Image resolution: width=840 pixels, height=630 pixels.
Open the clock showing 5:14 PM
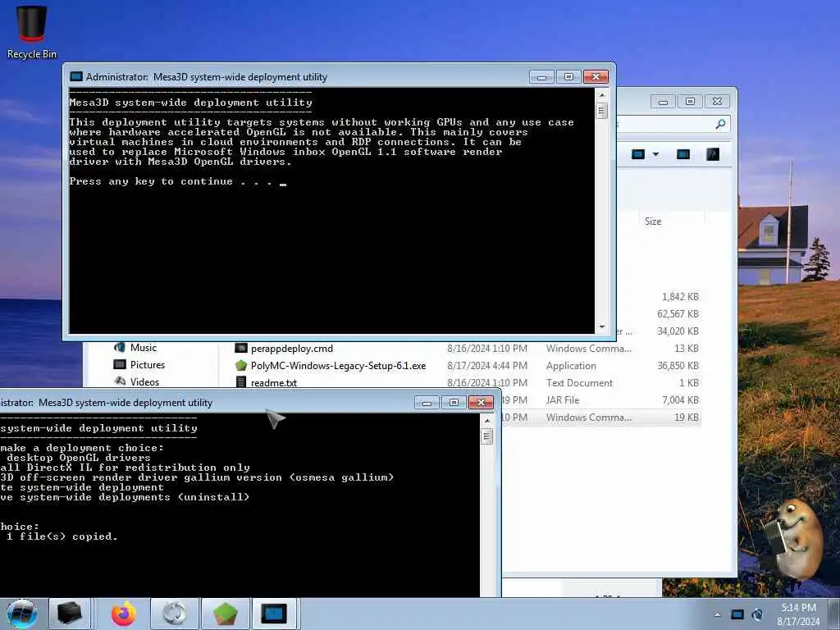click(x=798, y=614)
